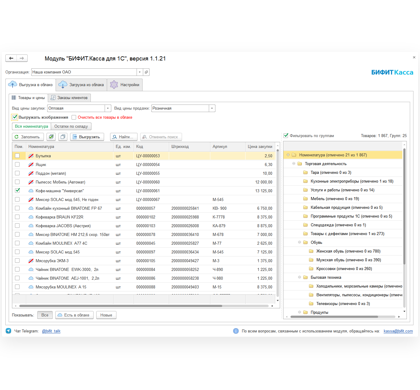
Task: Open the @bifit_talk Telegram link
Action: pyautogui.click(x=51, y=331)
